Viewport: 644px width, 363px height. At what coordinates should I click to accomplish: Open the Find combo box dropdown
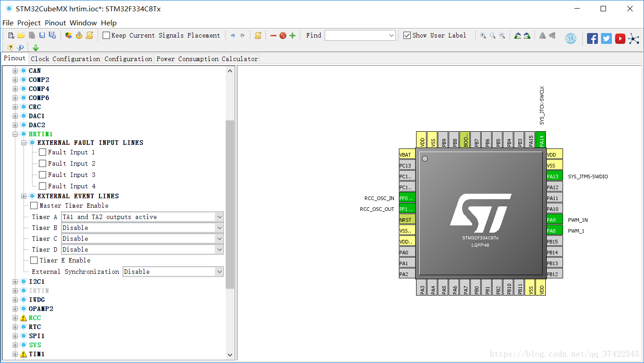(391, 35)
